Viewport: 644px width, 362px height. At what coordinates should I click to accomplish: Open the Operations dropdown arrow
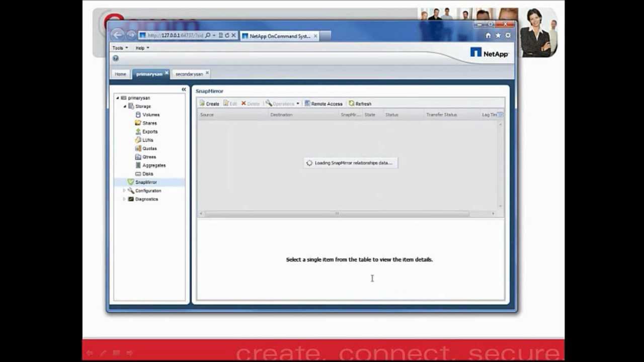[x=298, y=104]
